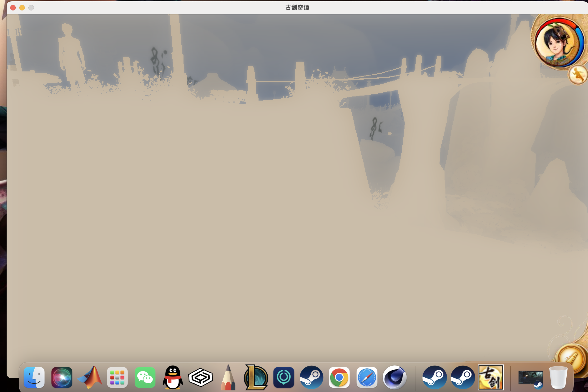Open Launchpad grid icon
The height and width of the screenshot is (392, 588).
point(117,377)
